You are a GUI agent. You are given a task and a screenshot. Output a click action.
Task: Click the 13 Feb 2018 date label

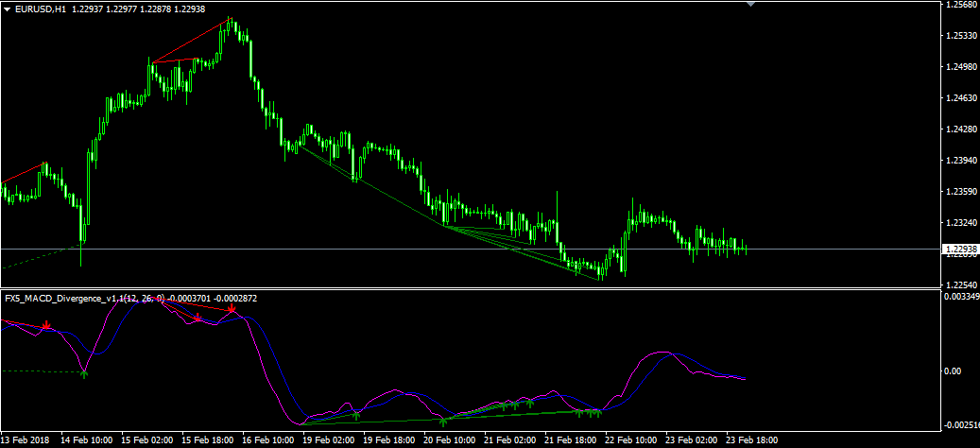tap(26, 441)
